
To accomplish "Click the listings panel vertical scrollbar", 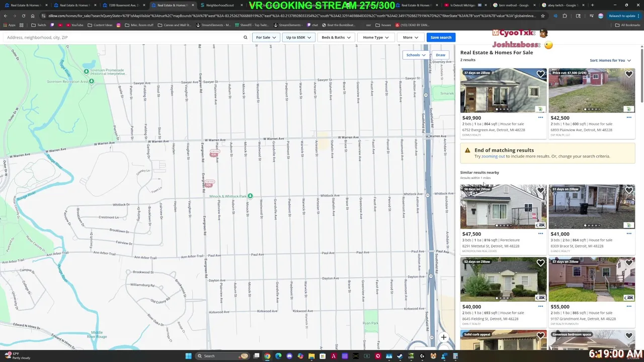I will point(642,75).
